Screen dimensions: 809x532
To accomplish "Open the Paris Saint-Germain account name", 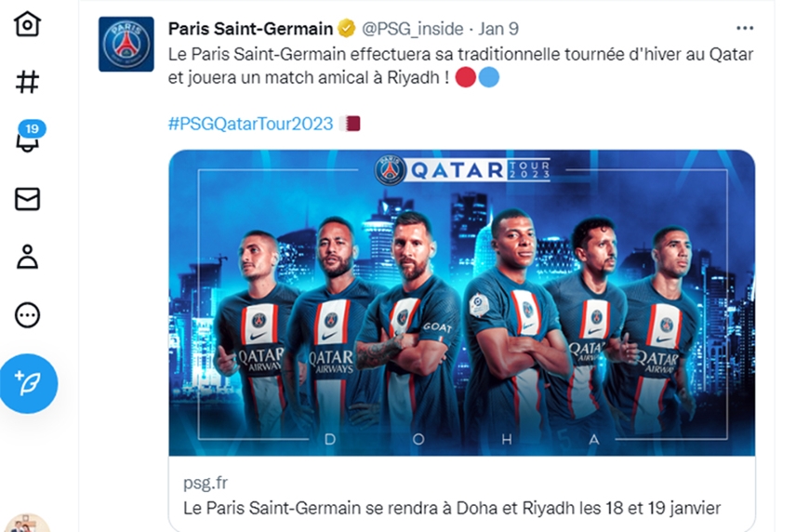I will [250, 29].
